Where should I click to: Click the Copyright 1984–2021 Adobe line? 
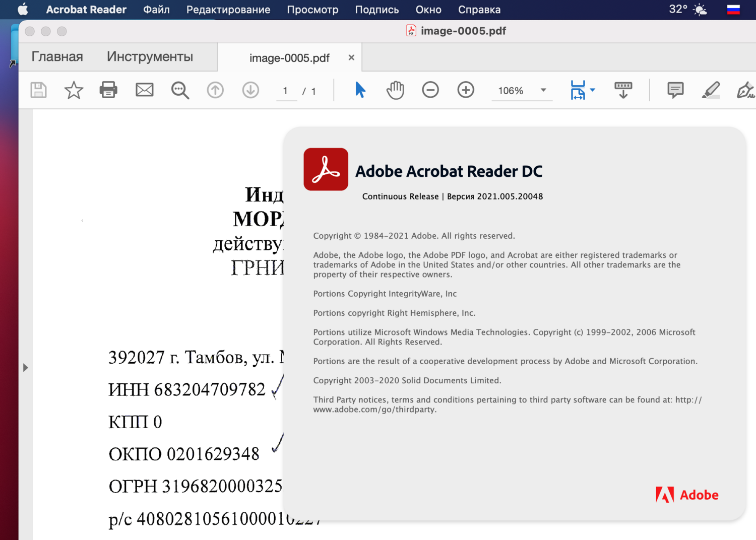[414, 236]
